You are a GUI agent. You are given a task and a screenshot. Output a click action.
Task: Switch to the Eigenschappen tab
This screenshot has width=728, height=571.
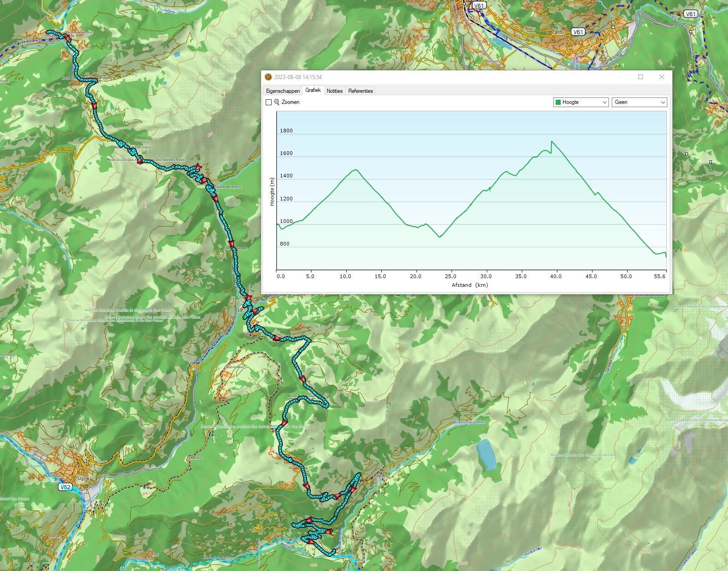click(283, 91)
